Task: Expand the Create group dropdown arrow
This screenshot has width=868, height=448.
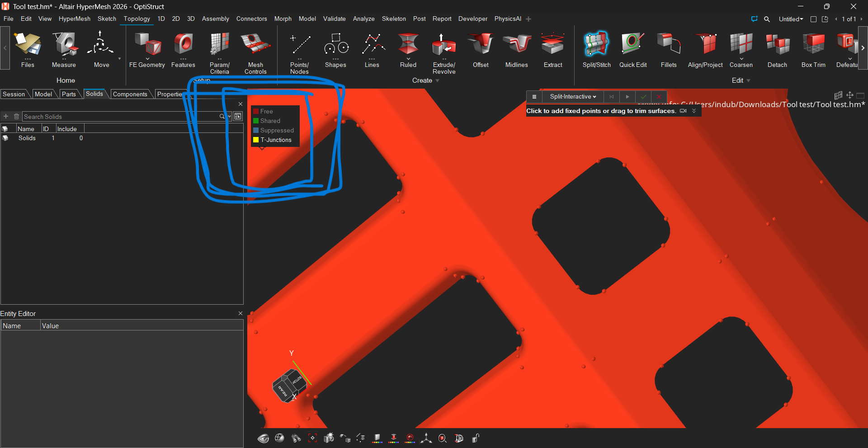Action: pos(438,80)
